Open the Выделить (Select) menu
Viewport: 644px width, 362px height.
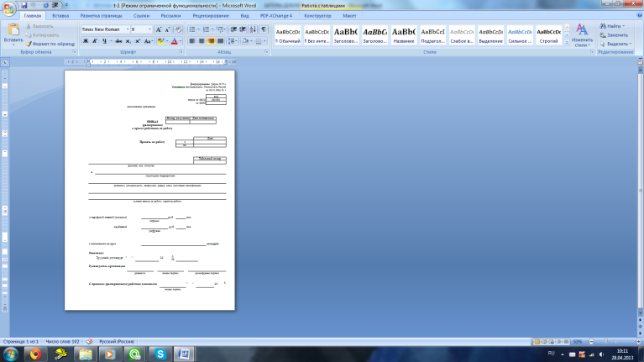tap(615, 44)
